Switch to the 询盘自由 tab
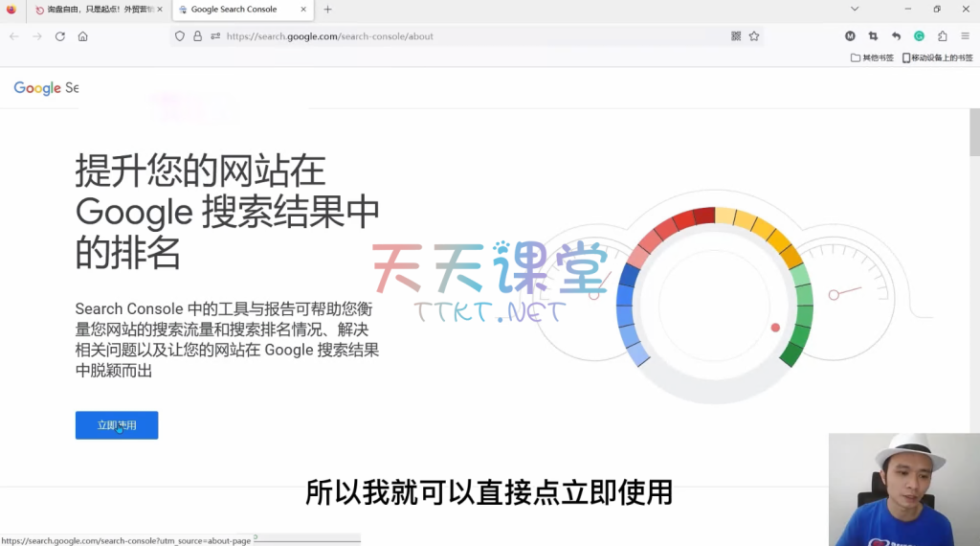The image size is (980, 546). pos(94,10)
